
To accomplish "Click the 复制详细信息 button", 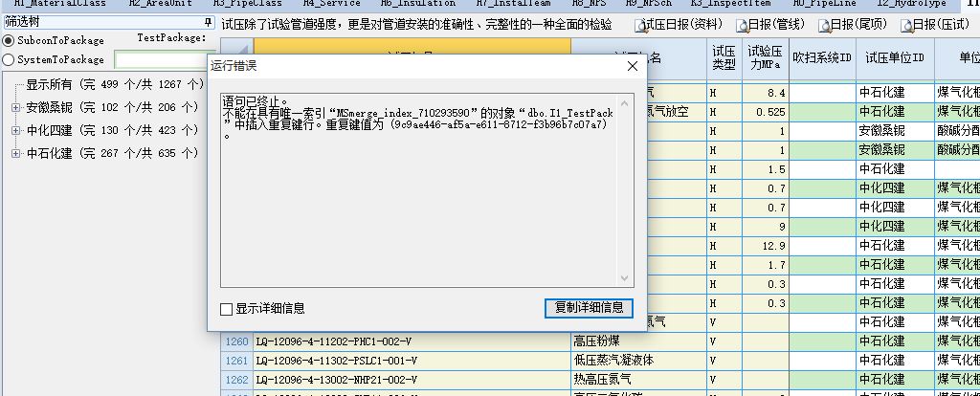I will [x=589, y=307].
